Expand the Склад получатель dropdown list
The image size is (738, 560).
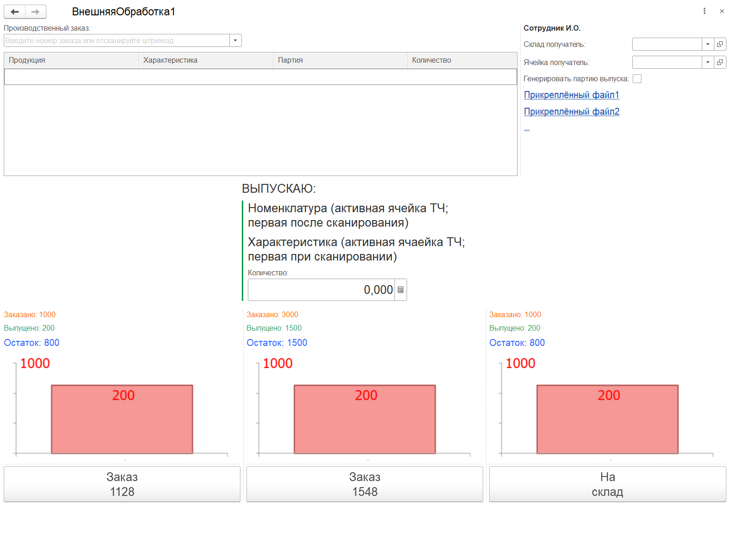tap(707, 44)
